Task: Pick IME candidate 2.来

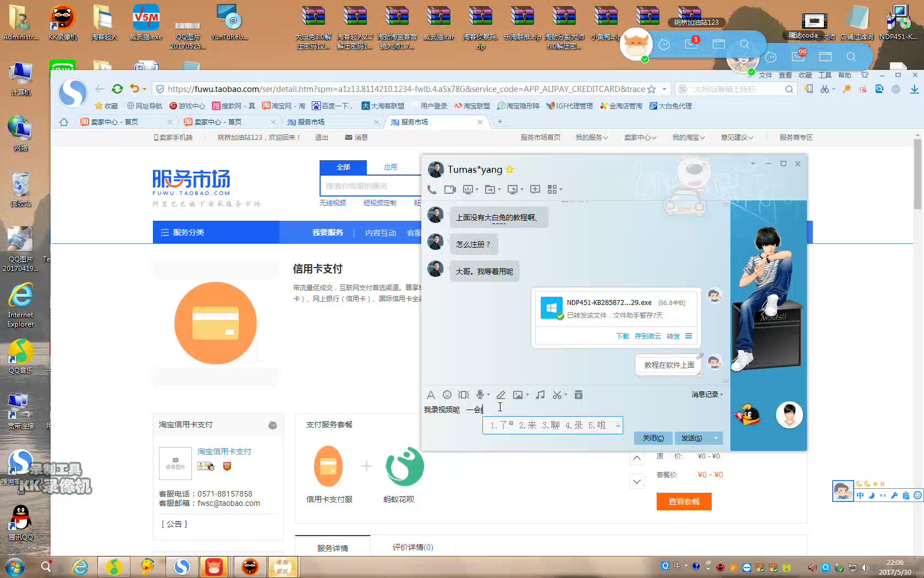Action: tap(527, 426)
